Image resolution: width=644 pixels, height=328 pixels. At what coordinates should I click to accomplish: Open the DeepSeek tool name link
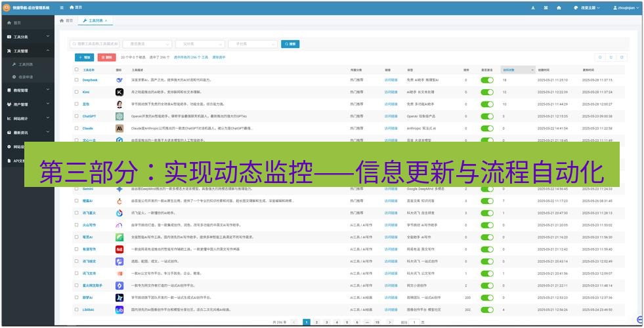pyautogui.click(x=90, y=80)
